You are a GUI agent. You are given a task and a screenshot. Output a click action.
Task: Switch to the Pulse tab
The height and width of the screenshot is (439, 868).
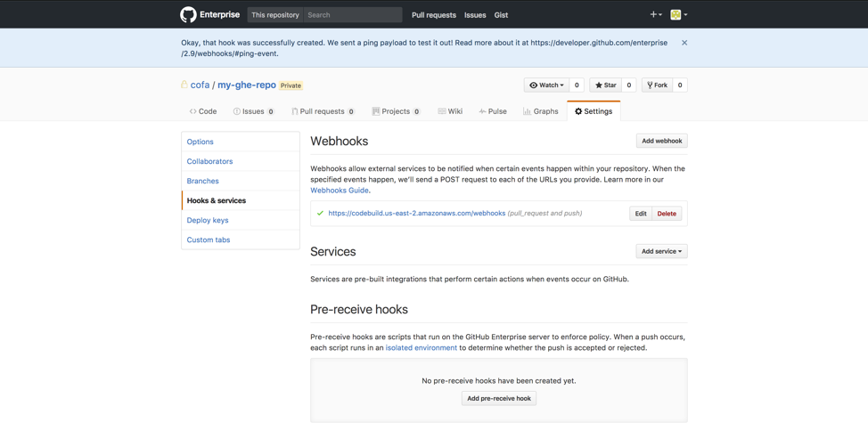pyautogui.click(x=493, y=111)
